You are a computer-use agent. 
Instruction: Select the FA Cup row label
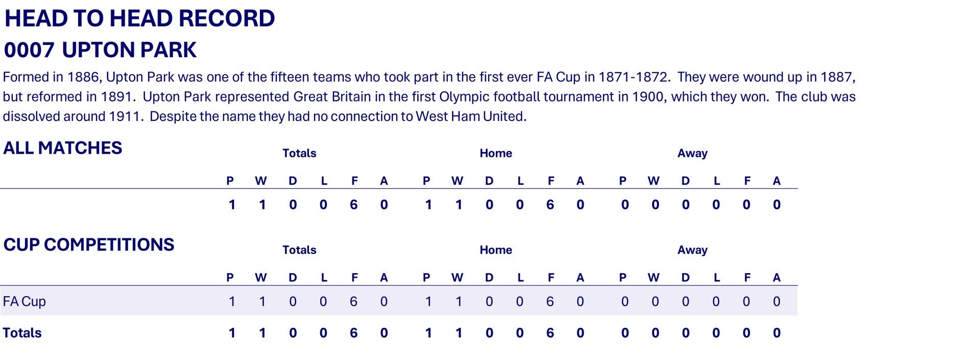pyautogui.click(x=25, y=302)
